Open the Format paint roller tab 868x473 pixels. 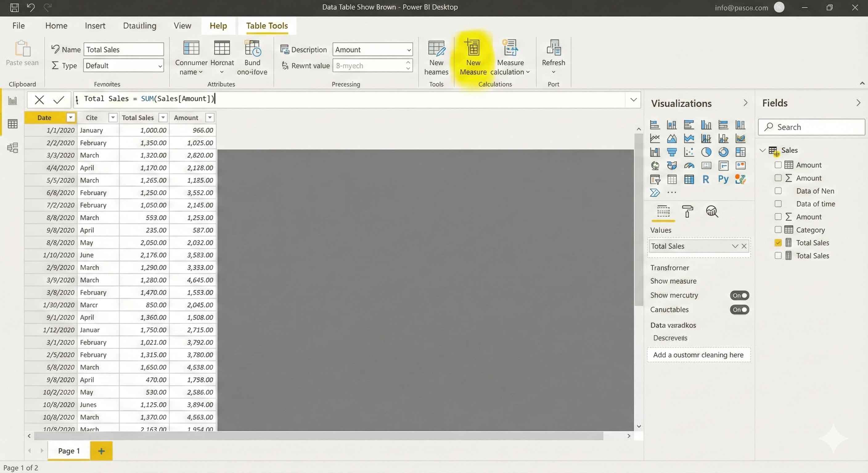coord(687,212)
